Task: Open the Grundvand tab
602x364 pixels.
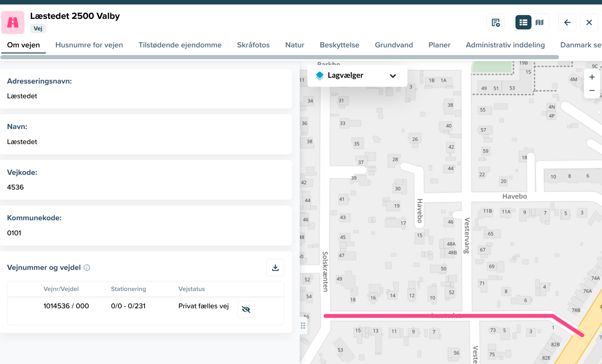Action: click(x=394, y=45)
